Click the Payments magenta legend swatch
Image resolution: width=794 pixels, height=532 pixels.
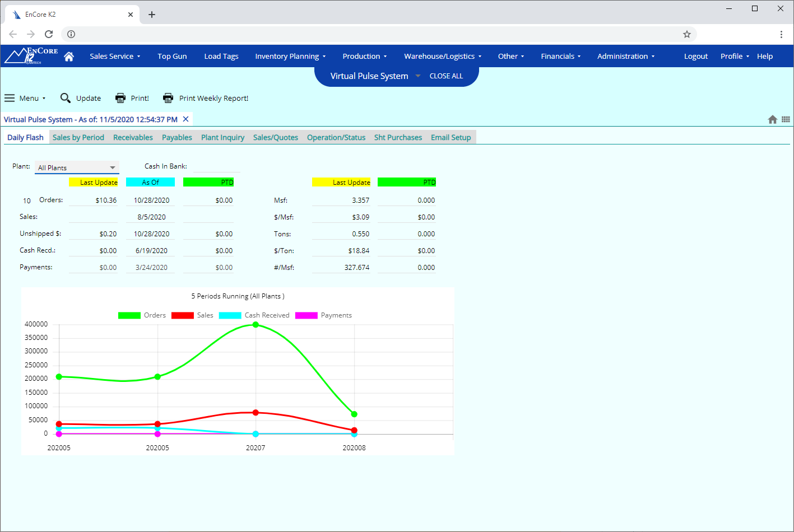(x=307, y=315)
